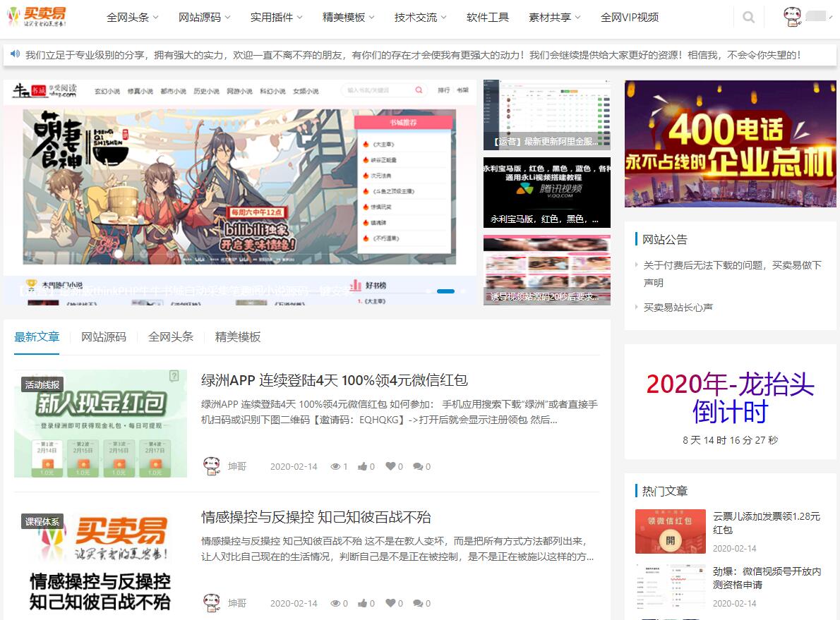Open the 最新更新阿里金服 slide thumbnail
This screenshot has width=840, height=620.
coord(547,114)
